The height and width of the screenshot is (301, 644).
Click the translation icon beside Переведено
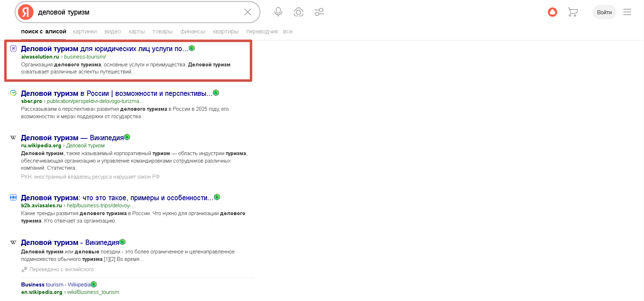pos(24,270)
